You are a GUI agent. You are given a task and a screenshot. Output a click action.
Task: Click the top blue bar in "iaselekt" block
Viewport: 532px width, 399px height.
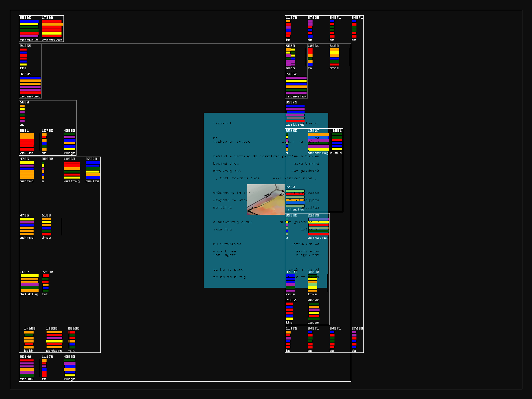[x=29, y=21]
